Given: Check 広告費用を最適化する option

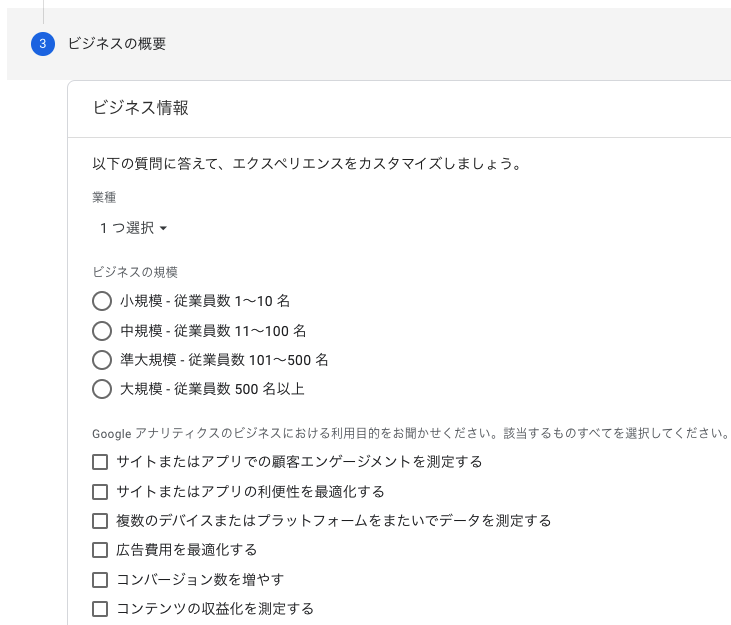Looking at the screenshot, I should (100, 550).
